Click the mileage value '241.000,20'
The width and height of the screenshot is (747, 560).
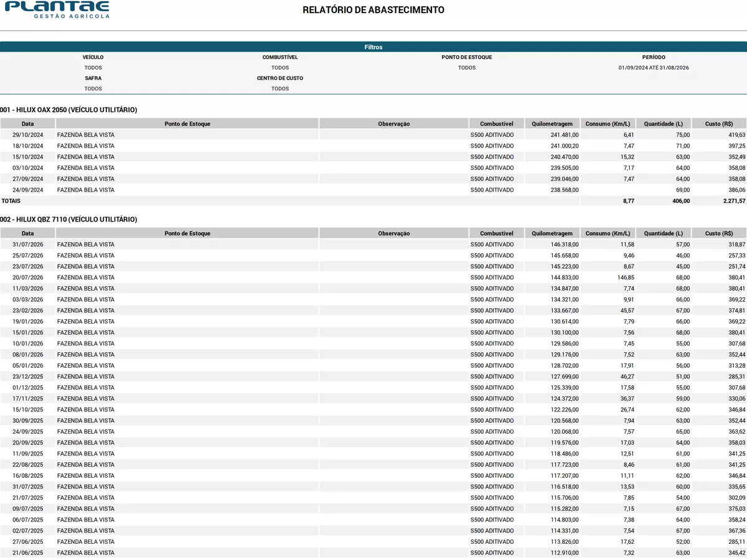coord(565,146)
